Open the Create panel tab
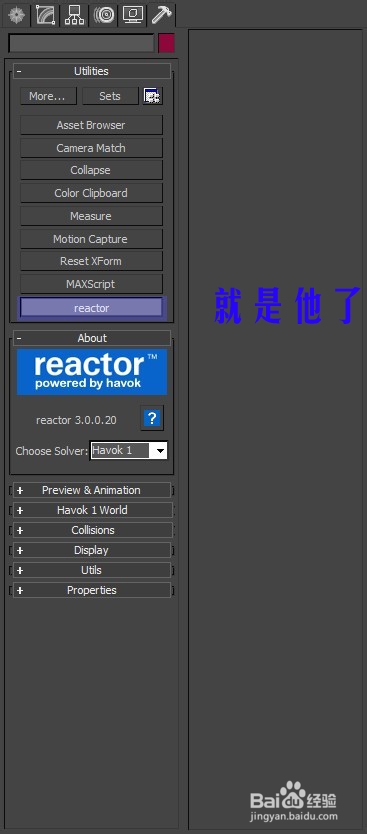Image resolution: width=367 pixels, height=834 pixels. point(16,15)
